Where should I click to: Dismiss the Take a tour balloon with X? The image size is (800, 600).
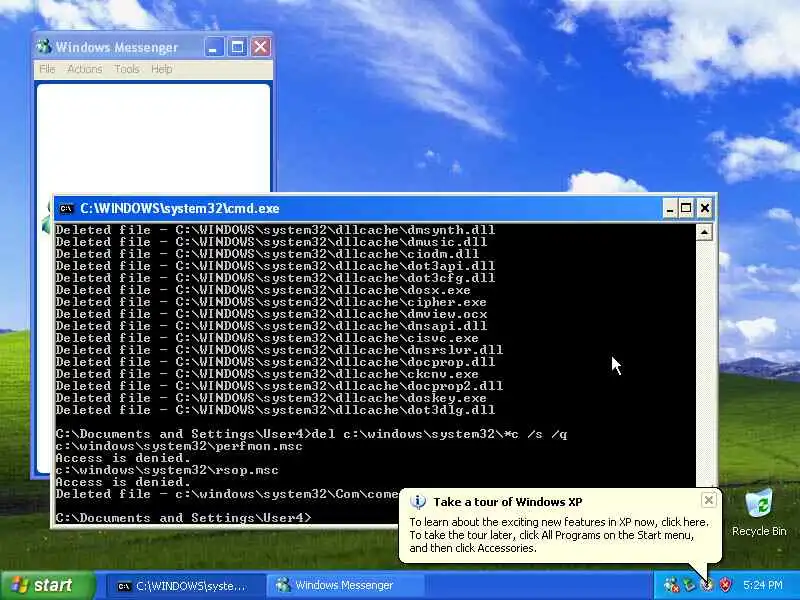pos(709,501)
